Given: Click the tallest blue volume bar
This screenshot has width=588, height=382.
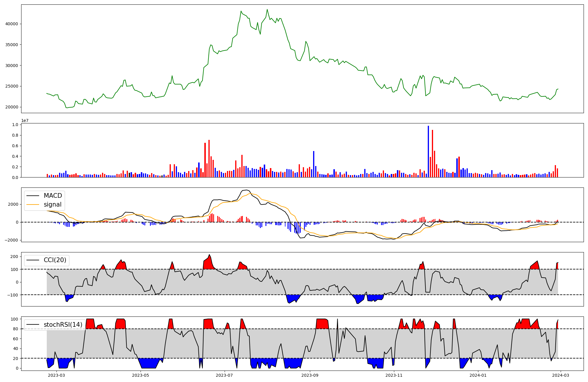Looking at the screenshot, I should pos(428,151).
